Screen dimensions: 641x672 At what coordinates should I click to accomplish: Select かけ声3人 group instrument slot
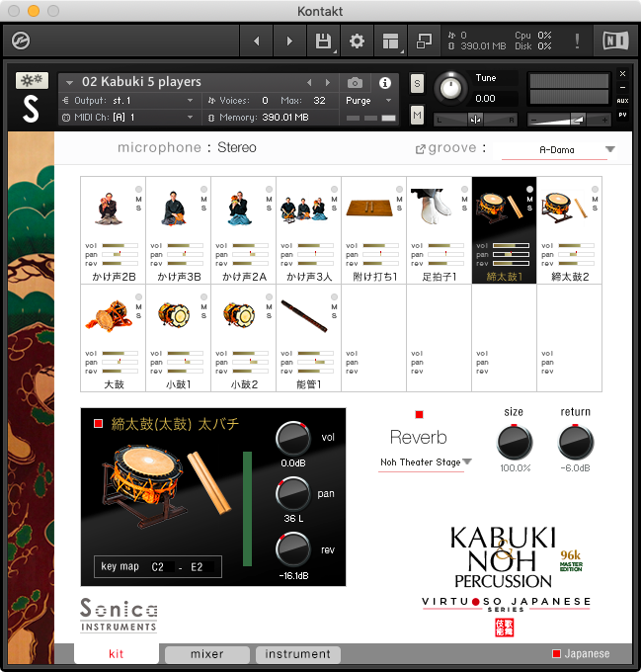[308, 230]
